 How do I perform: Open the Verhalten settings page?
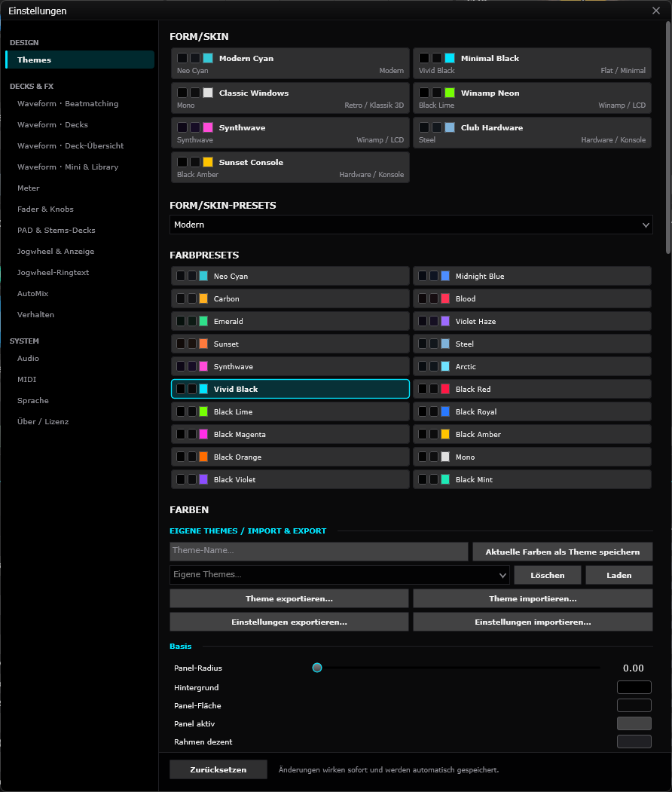tap(80, 315)
